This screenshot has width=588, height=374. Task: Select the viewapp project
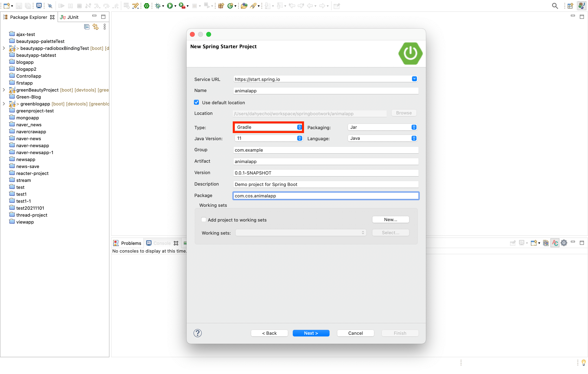[x=25, y=222]
